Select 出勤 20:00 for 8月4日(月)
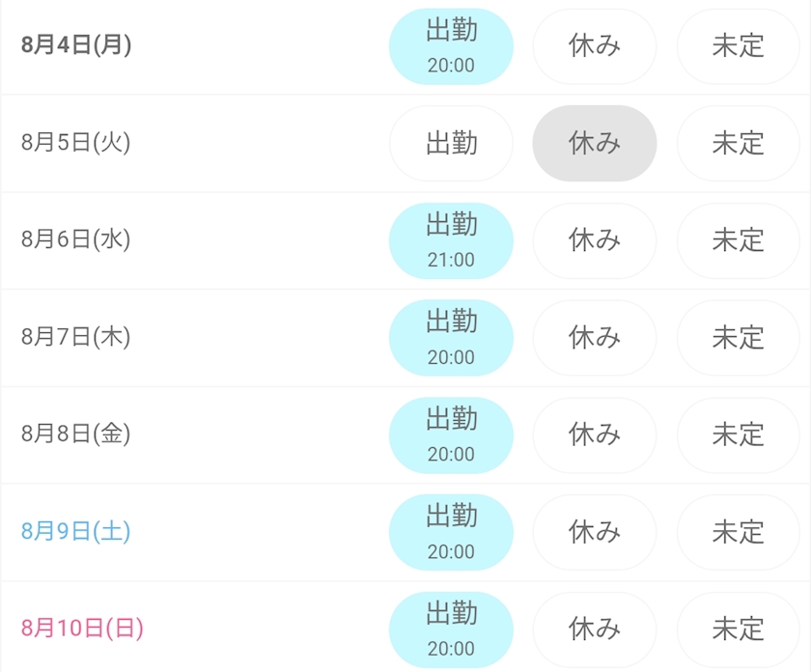Image resolution: width=811 pixels, height=672 pixels. [x=451, y=46]
